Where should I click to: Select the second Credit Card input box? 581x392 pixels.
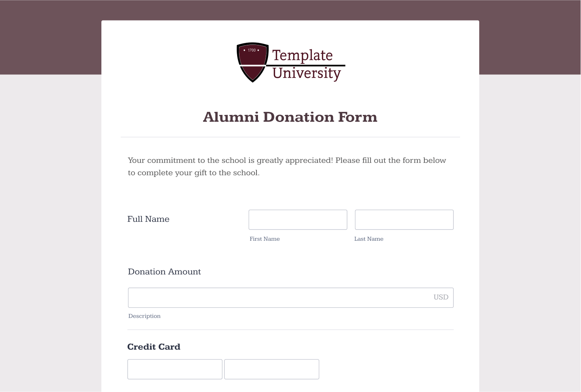pos(272,369)
